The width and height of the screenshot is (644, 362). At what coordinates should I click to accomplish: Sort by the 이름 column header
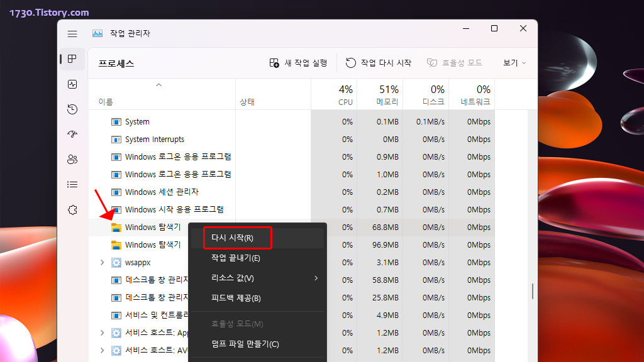[x=162, y=95]
